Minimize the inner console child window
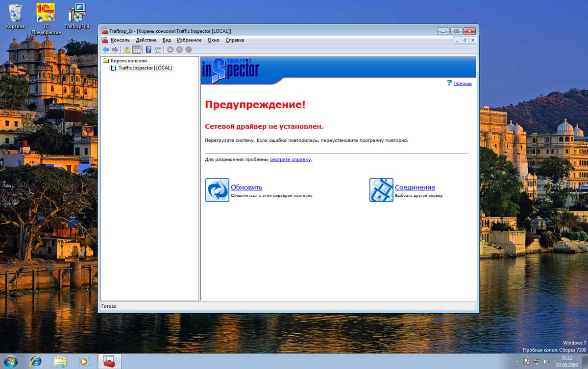The image size is (588, 369). 457,40
